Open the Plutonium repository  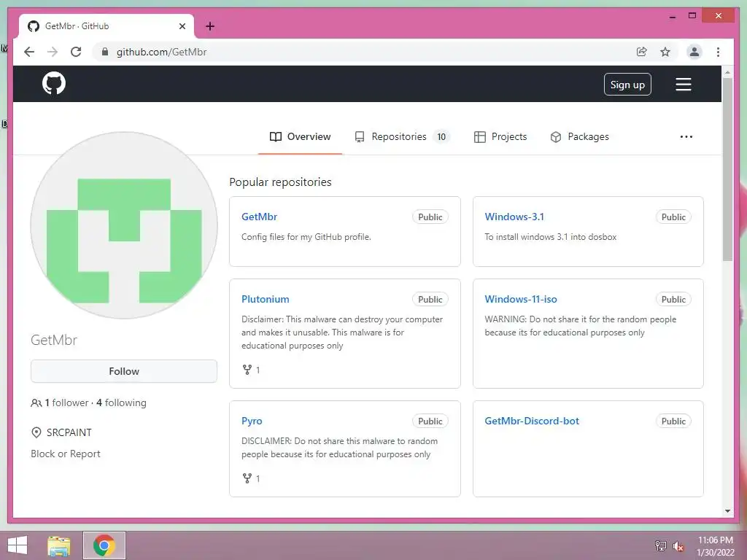[x=266, y=299]
